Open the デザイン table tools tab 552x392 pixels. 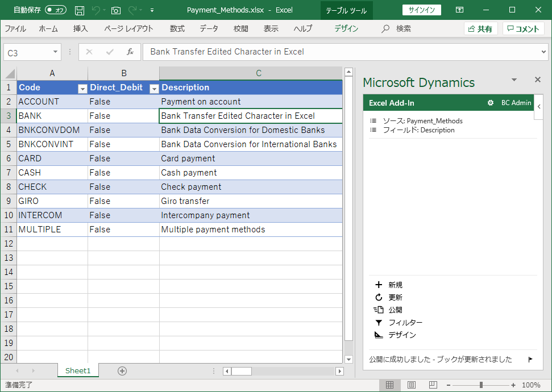(x=346, y=28)
